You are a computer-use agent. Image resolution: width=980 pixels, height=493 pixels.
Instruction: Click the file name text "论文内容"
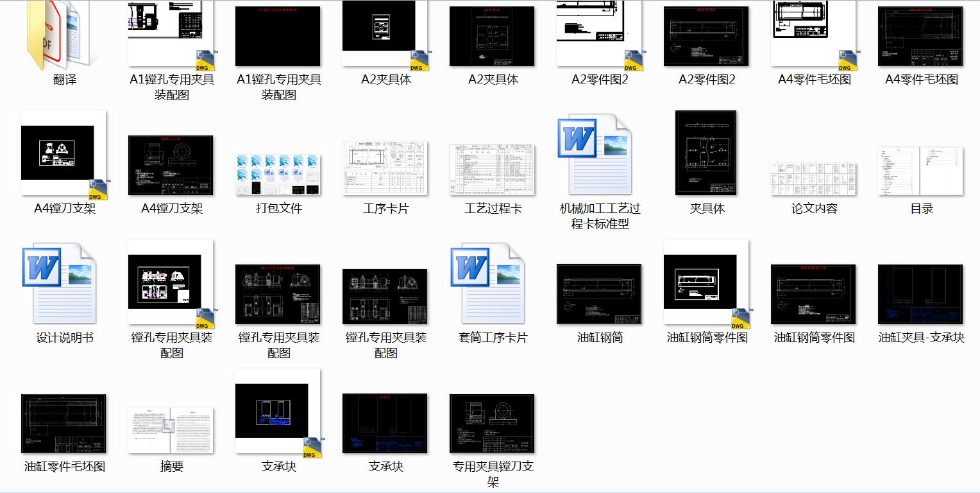[814, 209]
